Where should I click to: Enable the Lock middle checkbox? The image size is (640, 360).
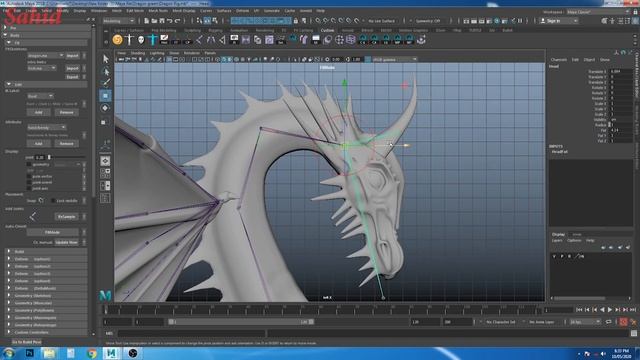click(x=53, y=200)
